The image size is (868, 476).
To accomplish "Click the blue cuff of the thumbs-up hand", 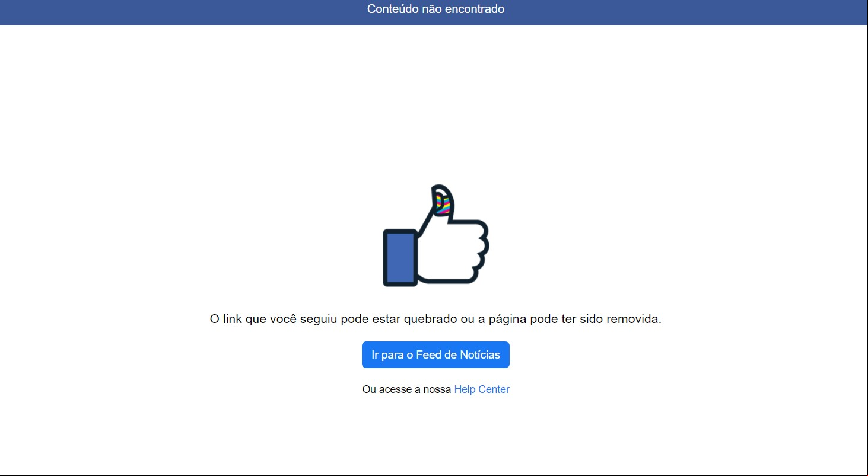I will click(x=400, y=257).
